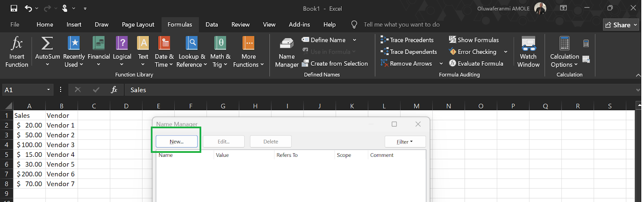Toggle Touch/Mouse mode icon

coord(65,8)
